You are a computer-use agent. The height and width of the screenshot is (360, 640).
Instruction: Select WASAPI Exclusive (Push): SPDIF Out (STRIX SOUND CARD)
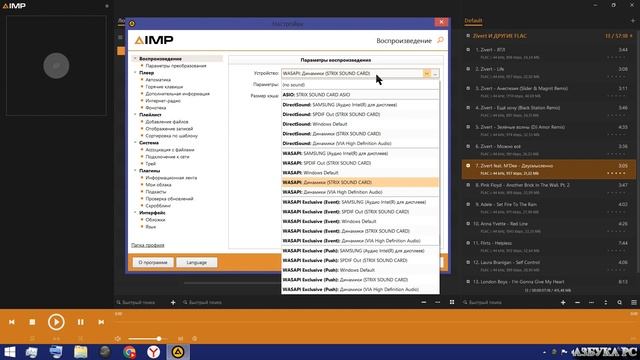coord(360,260)
